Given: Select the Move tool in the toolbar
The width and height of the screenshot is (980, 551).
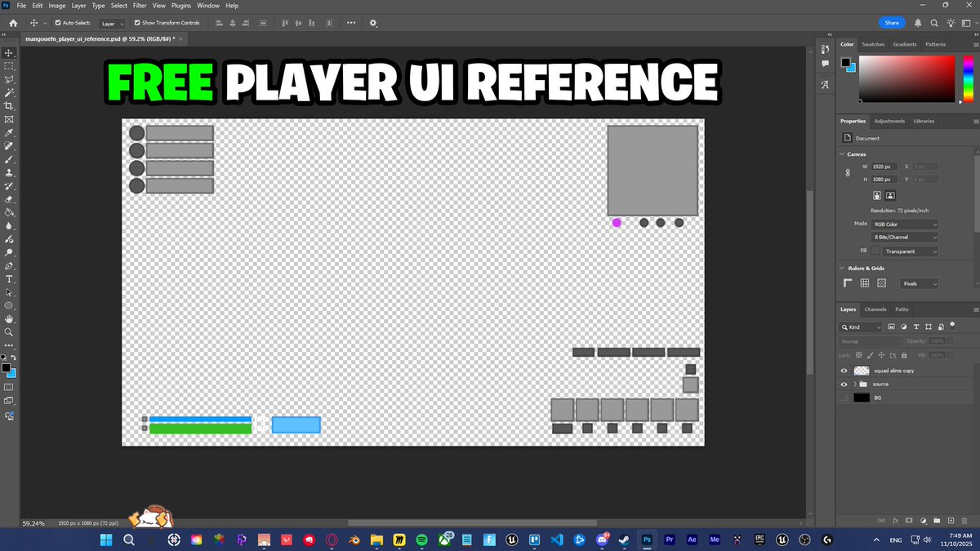Looking at the screenshot, I should (9, 53).
